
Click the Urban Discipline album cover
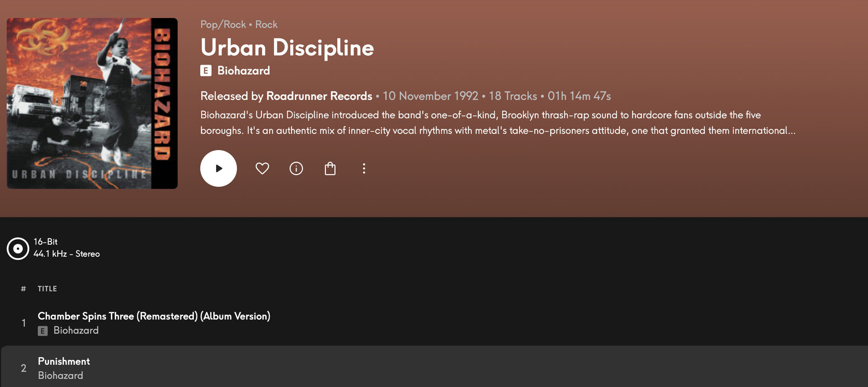92,104
